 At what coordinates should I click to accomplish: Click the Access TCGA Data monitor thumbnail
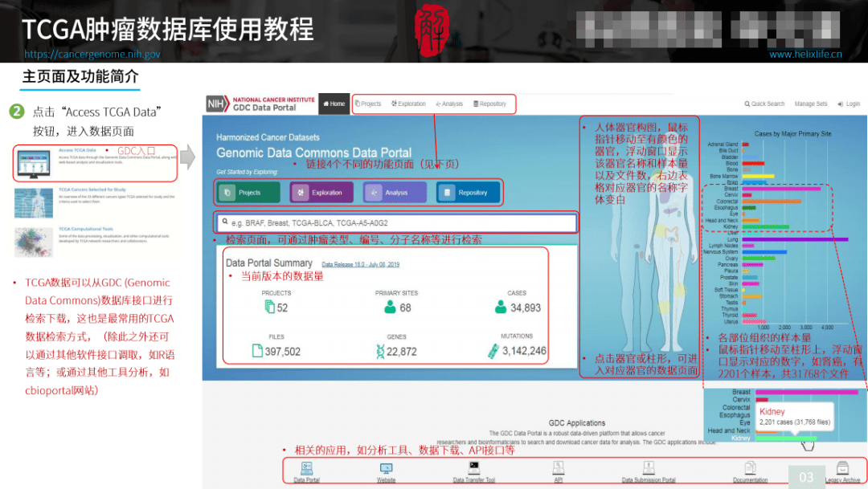coord(34,164)
